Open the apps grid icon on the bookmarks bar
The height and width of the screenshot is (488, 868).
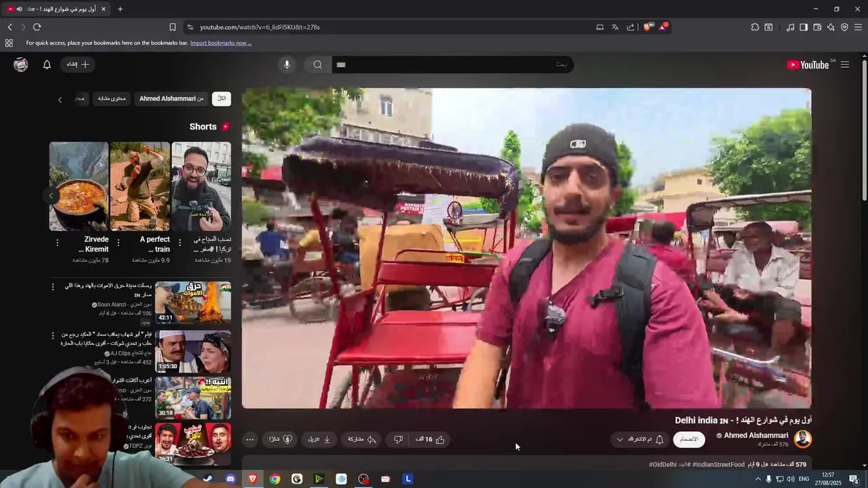tap(9, 43)
